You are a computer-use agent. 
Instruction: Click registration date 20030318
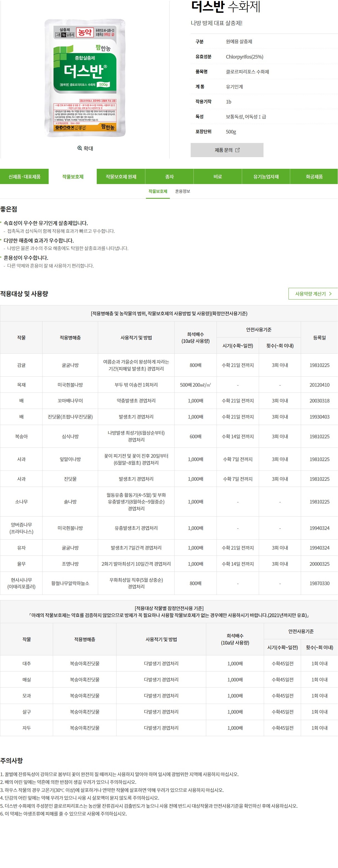319,401
